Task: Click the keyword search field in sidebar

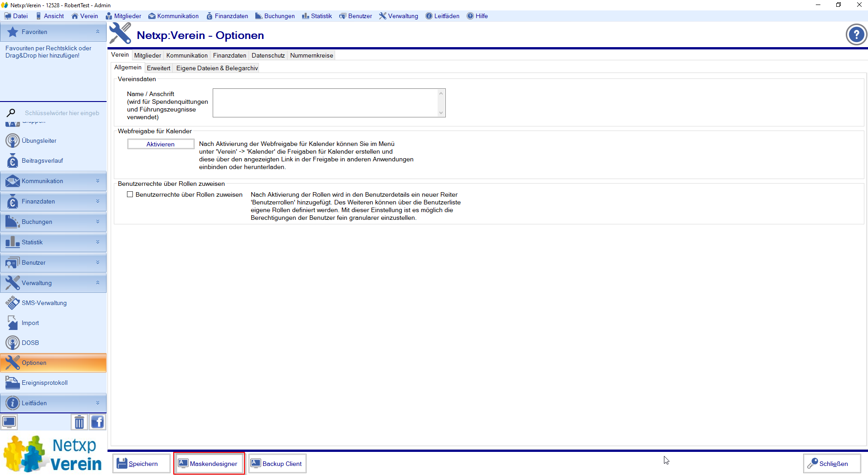Action: (62, 113)
